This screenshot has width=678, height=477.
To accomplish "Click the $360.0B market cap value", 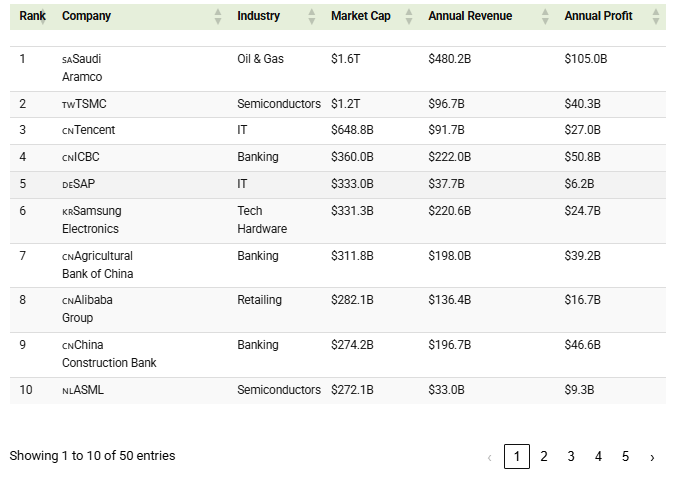I will click(352, 157).
